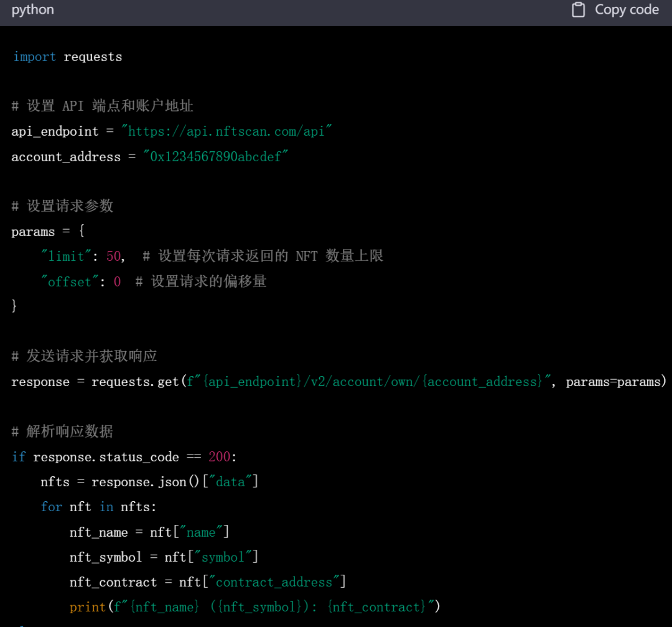Viewport: 672px width, 627px height.
Task: Click the "offset" dictionary key
Action: pos(70,282)
